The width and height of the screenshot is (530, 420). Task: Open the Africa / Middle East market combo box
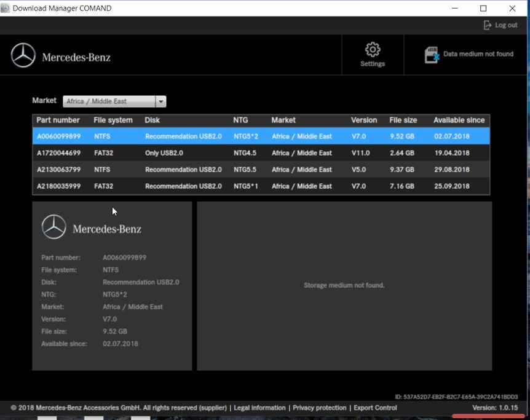tap(114, 101)
